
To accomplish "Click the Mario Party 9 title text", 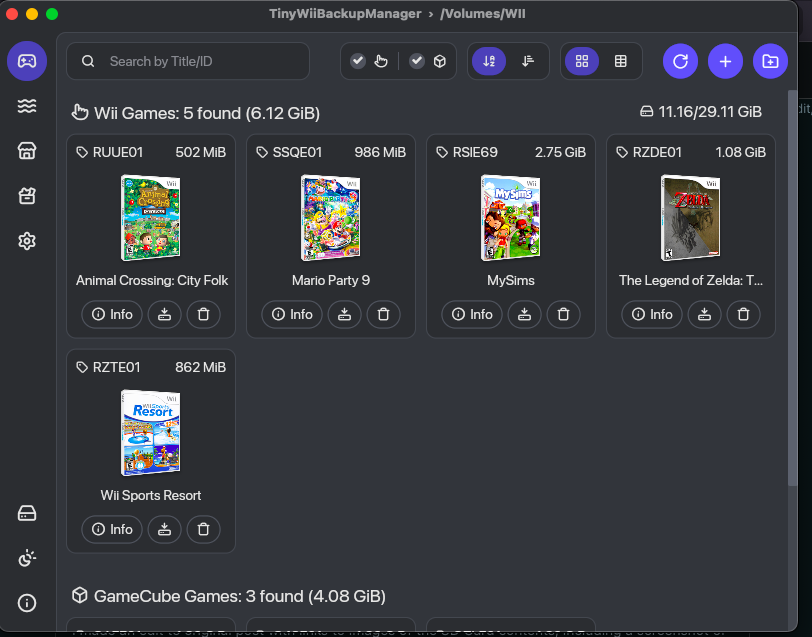I will click(x=331, y=280).
